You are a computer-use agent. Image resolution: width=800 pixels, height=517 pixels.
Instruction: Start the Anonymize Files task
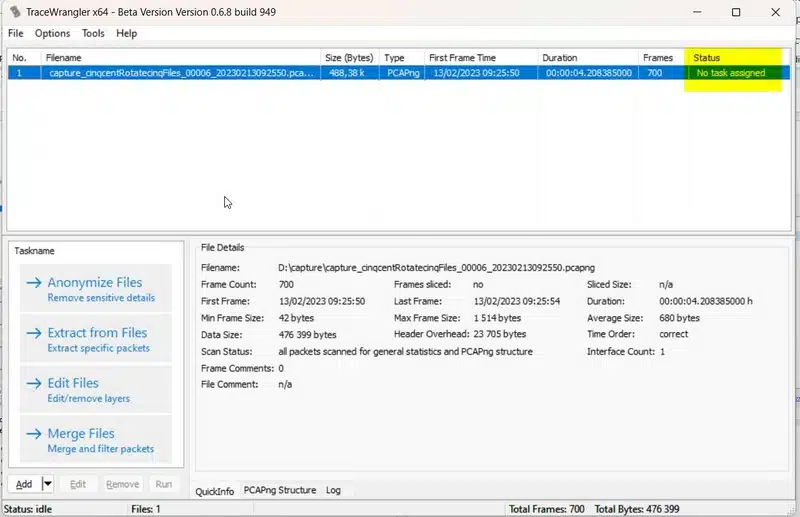click(96, 288)
